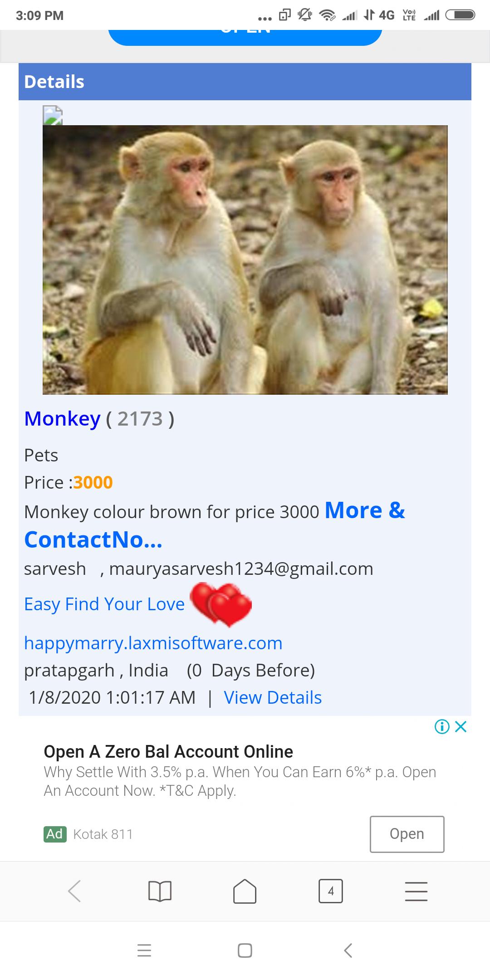Tap the Open button on Kotak ad

(407, 834)
